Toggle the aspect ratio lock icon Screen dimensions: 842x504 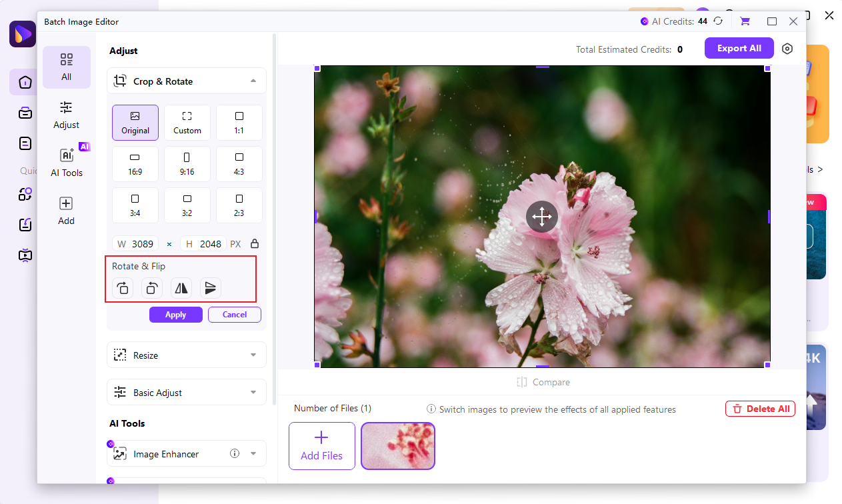[254, 244]
